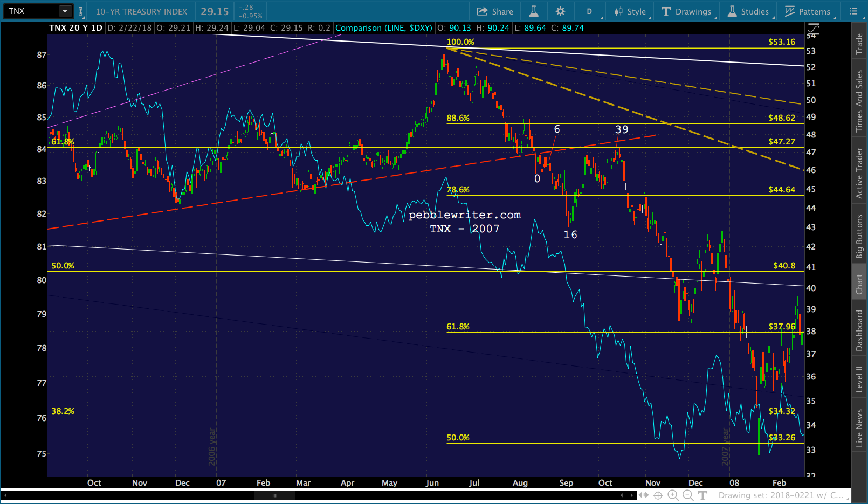Click the 2006 year divider marker
Image resolution: width=868 pixels, height=504 pixels.
(x=212, y=447)
